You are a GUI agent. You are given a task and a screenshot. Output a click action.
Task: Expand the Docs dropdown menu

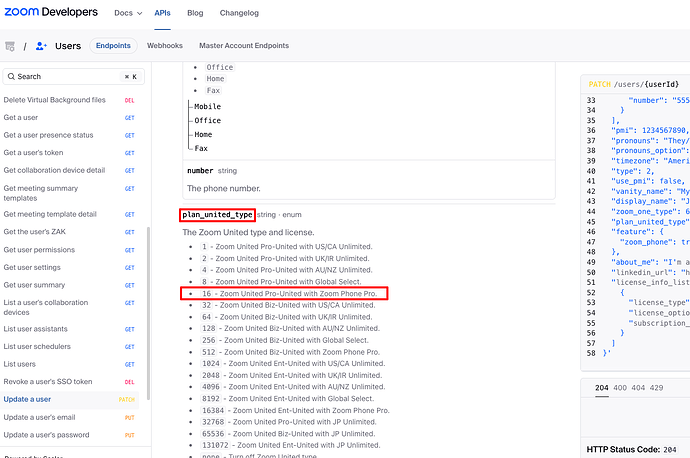point(128,13)
